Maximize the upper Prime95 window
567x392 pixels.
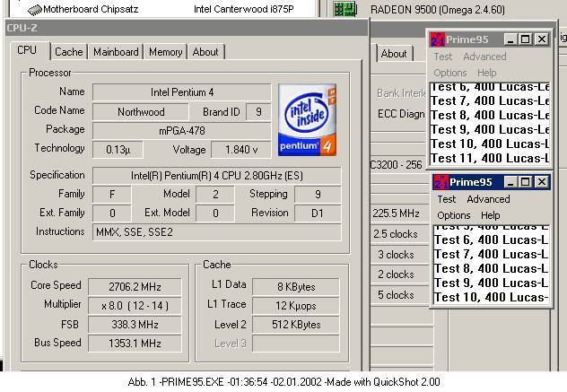tap(525, 39)
